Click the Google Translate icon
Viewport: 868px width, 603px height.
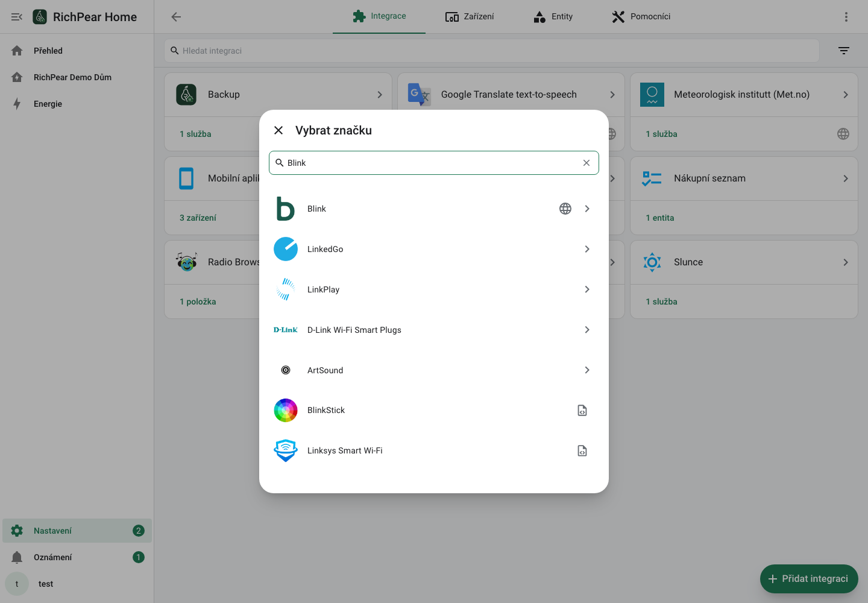tap(419, 95)
